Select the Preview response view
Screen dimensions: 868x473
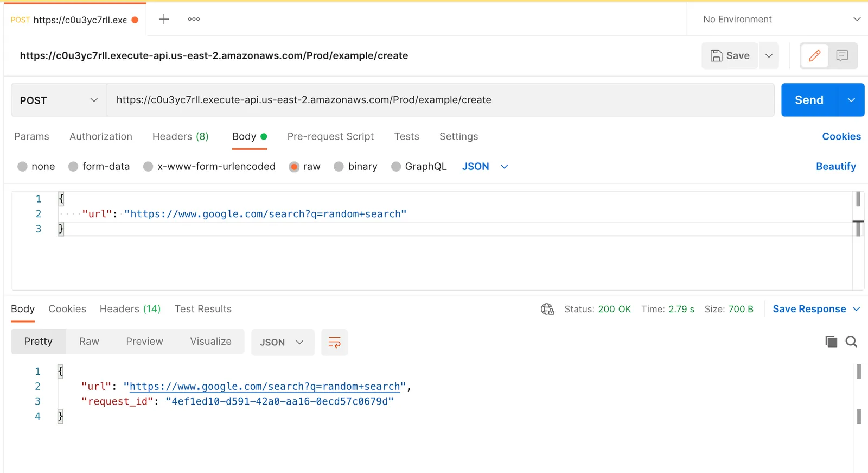144,342
